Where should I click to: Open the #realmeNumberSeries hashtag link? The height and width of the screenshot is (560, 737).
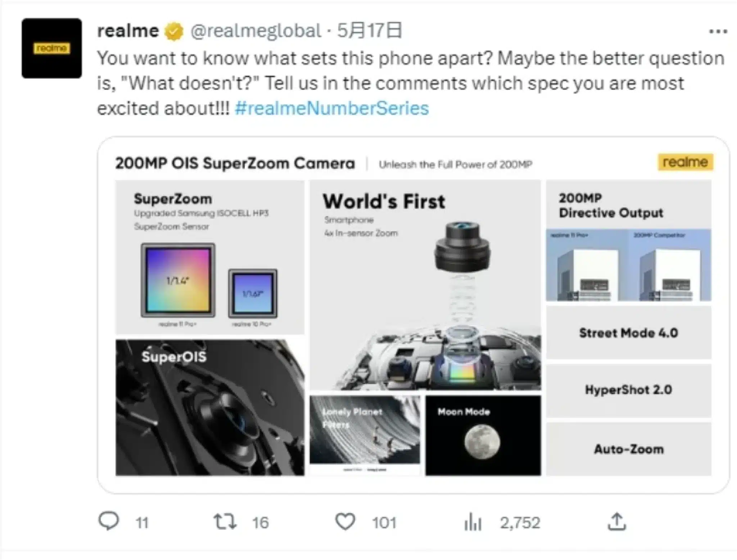coord(331,108)
